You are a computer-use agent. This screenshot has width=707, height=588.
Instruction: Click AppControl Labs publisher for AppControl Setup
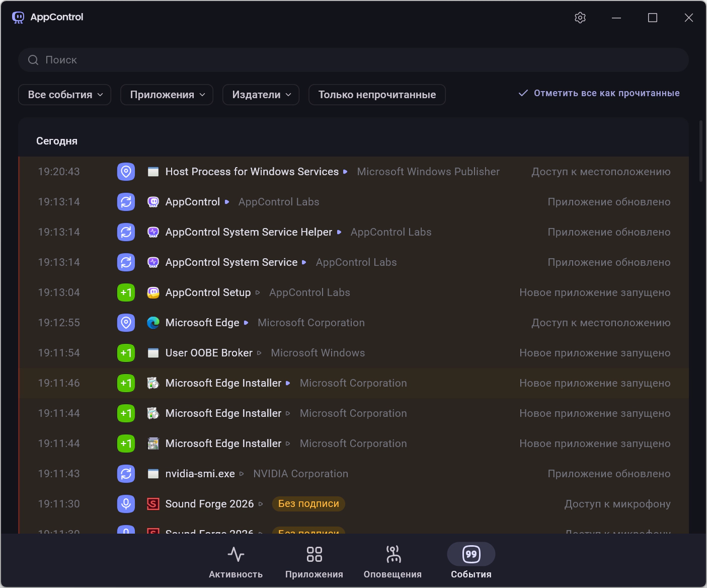(309, 292)
